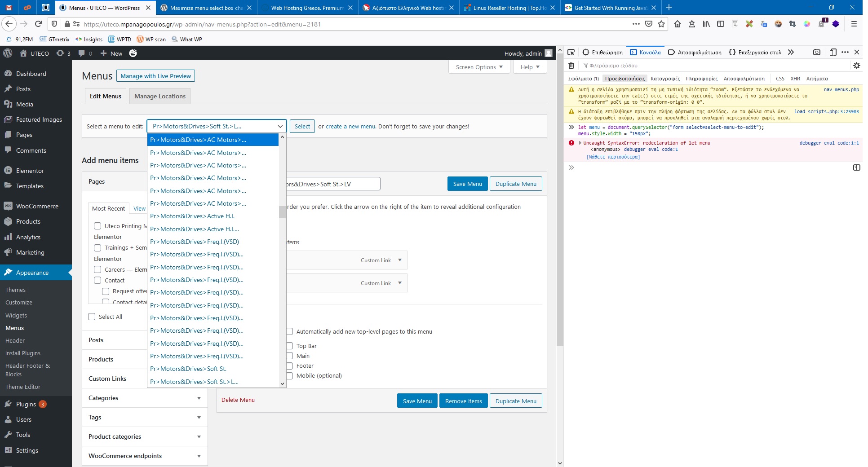
Task: Switch to the Edit Menus tab
Action: 106,96
